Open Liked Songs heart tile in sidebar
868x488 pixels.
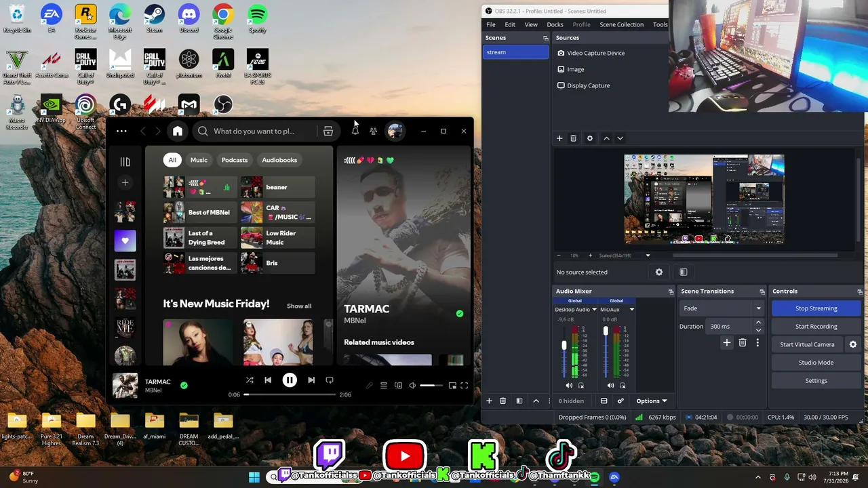click(125, 241)
